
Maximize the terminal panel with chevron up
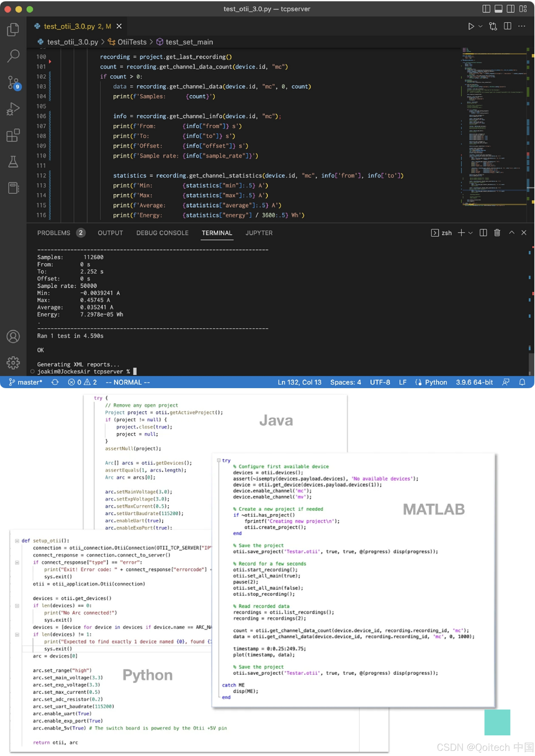[x=512, y=232]
